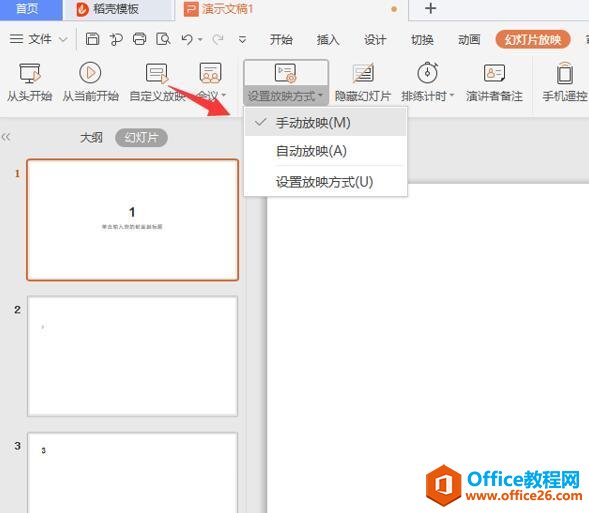Expand the 会议 dropdown arrow
Screen dimensions: 589x513
224,95
